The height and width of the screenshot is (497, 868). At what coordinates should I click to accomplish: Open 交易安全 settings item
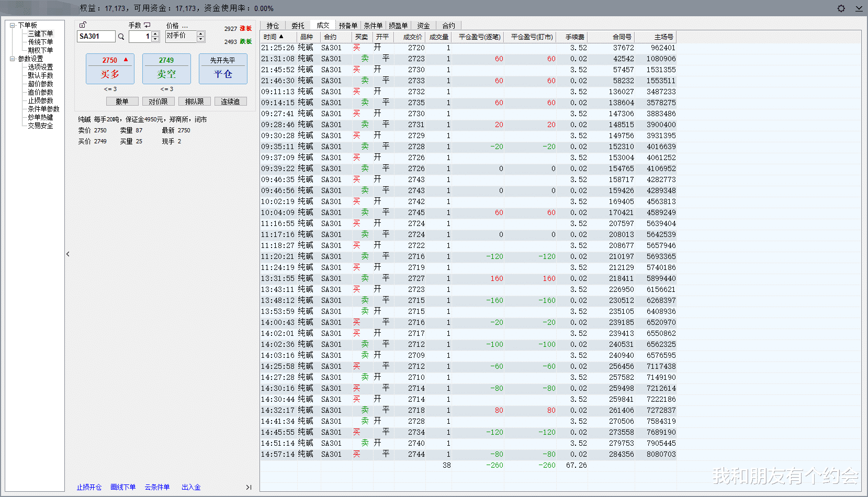[x=40, y=126]
